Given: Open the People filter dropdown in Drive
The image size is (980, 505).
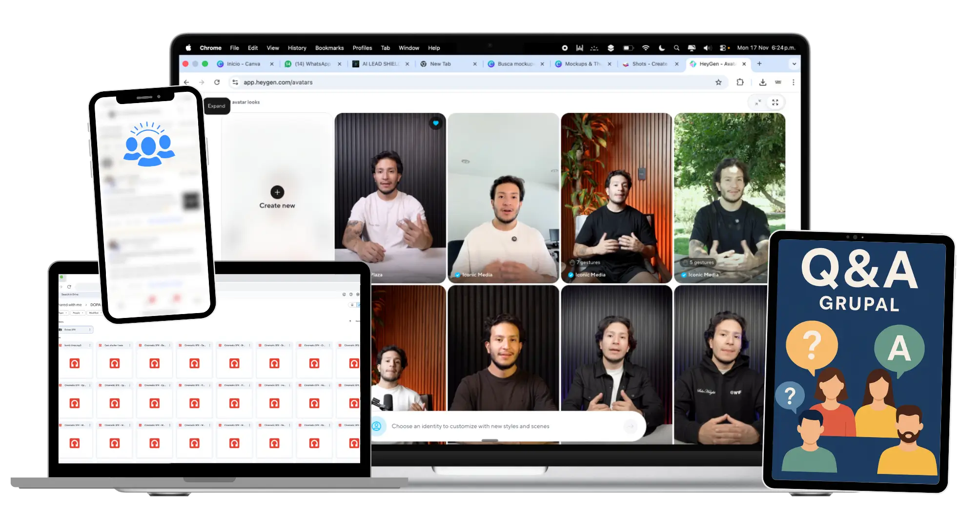Looking at the screenshot, I should click(78, 313).
